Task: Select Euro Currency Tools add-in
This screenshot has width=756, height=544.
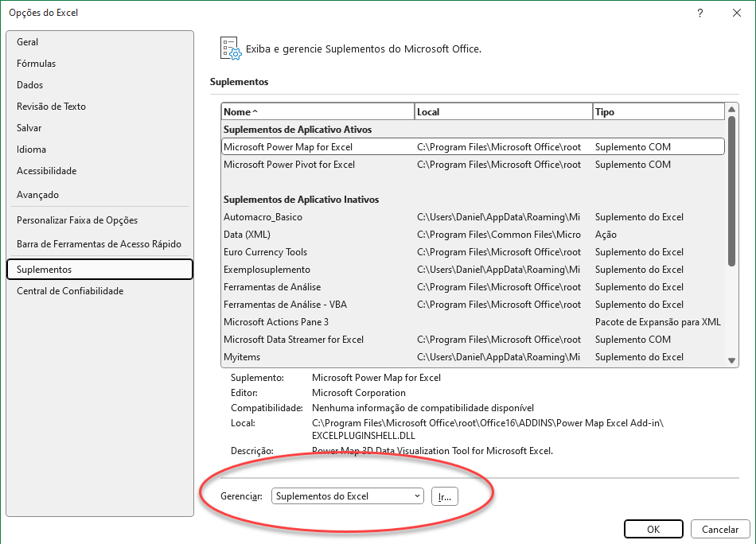Action: coord(473,252)
